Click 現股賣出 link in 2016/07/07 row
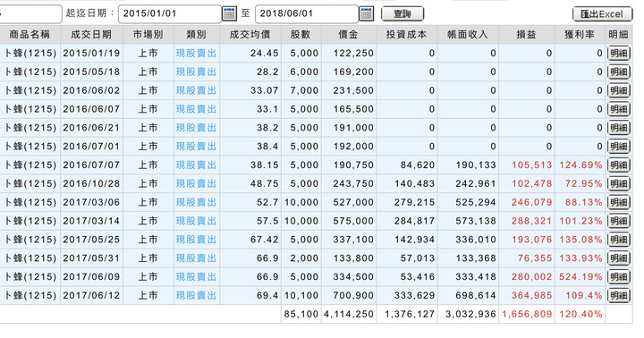Viewport: 644px width, 338px height. 196,165
